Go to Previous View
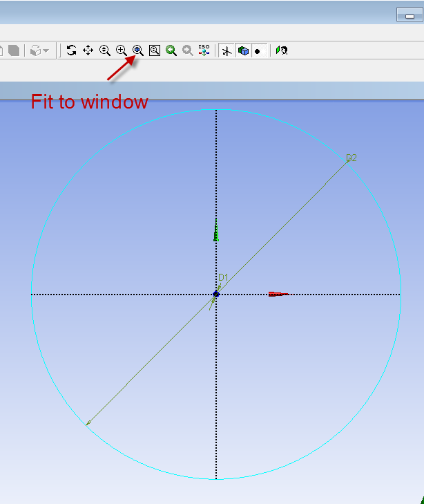 pyautogui.click(x=171, y=50)
